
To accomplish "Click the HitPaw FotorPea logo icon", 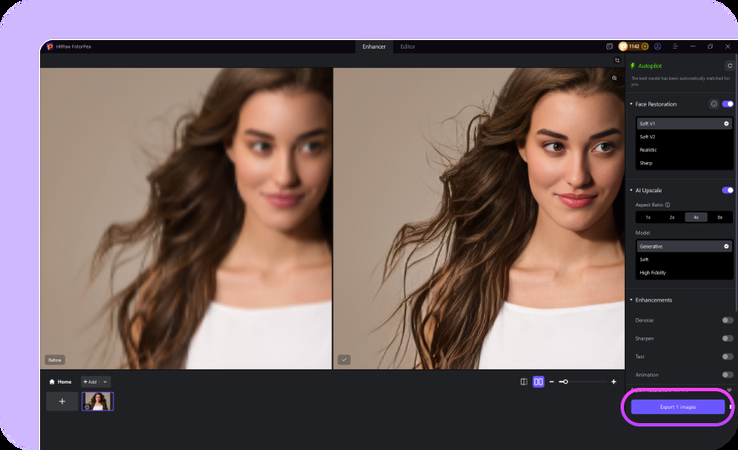I will click(x=50, y=47).
